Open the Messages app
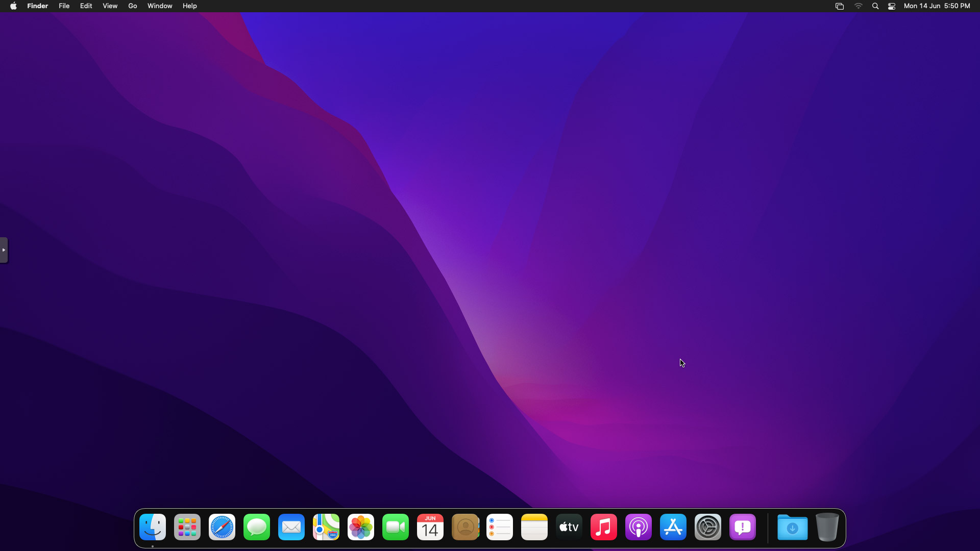Screen dimensions: 980x551 click(257, 527)
